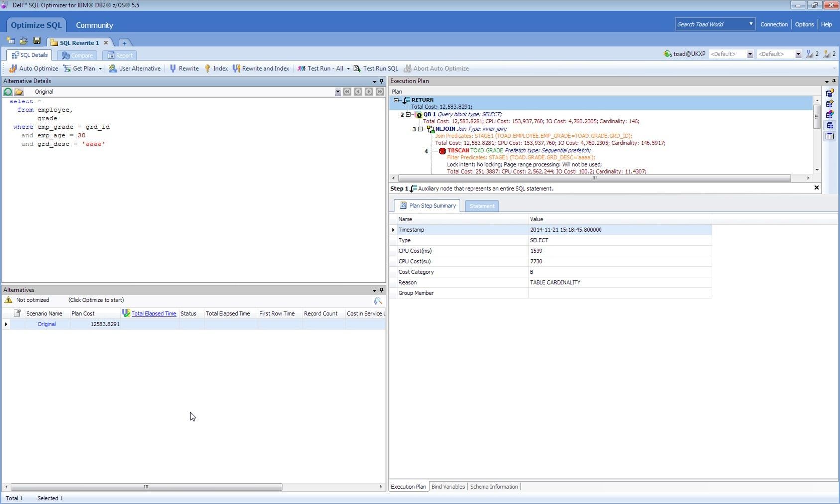Open the Original alternative dropdown
The height and width of the screenshot is (504, 840).
coord(338,92)
